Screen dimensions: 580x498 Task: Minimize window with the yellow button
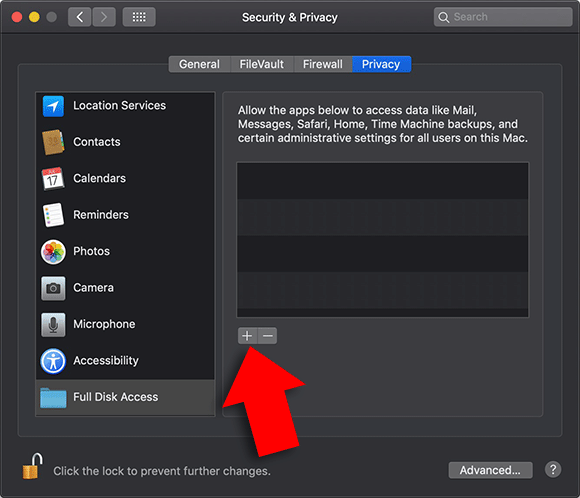click(34, 17)
